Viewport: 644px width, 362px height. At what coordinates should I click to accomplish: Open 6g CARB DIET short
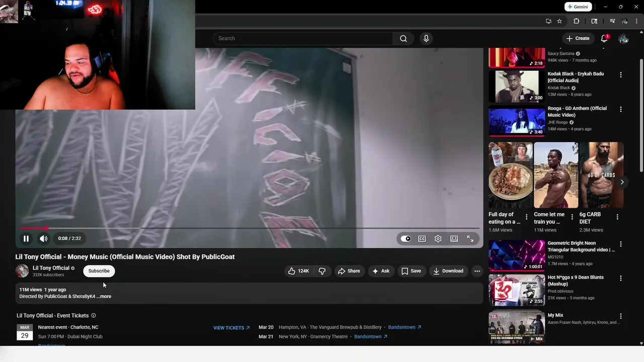click(x=601, y=175)
